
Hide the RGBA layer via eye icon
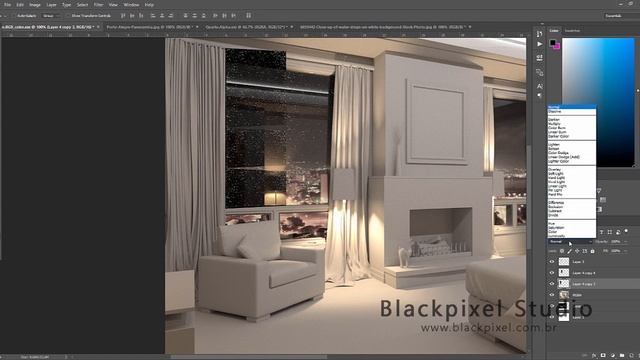coord(552,295)
